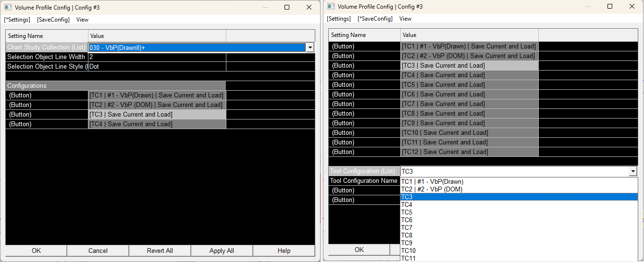Click Help button in left window
644x262 pixels.
tap(284, 250)
